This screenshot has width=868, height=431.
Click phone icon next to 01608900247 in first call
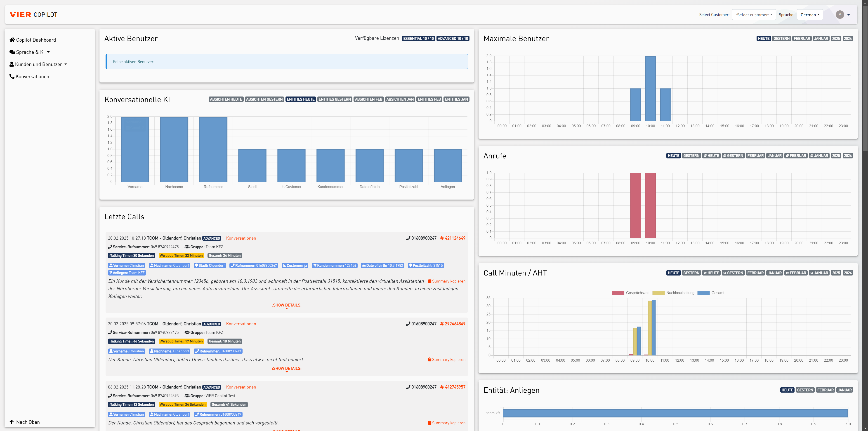pos(408,238)
